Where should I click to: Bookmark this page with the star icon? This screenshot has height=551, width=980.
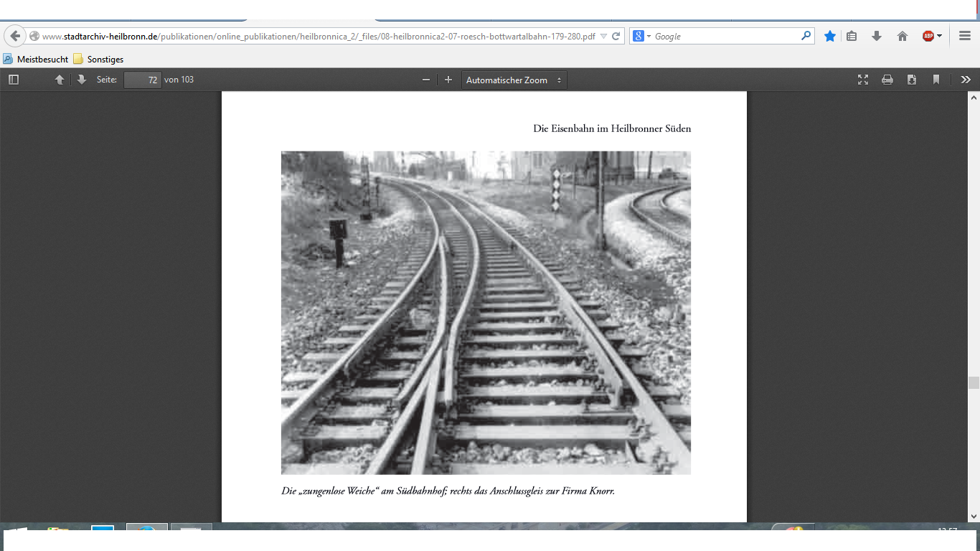(x=830, y=36)
